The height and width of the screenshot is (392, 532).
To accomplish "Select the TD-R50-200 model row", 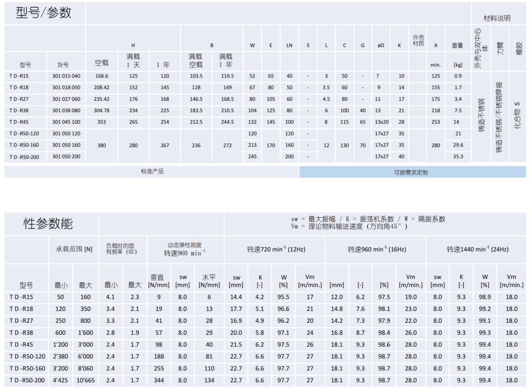I will 23,156.
